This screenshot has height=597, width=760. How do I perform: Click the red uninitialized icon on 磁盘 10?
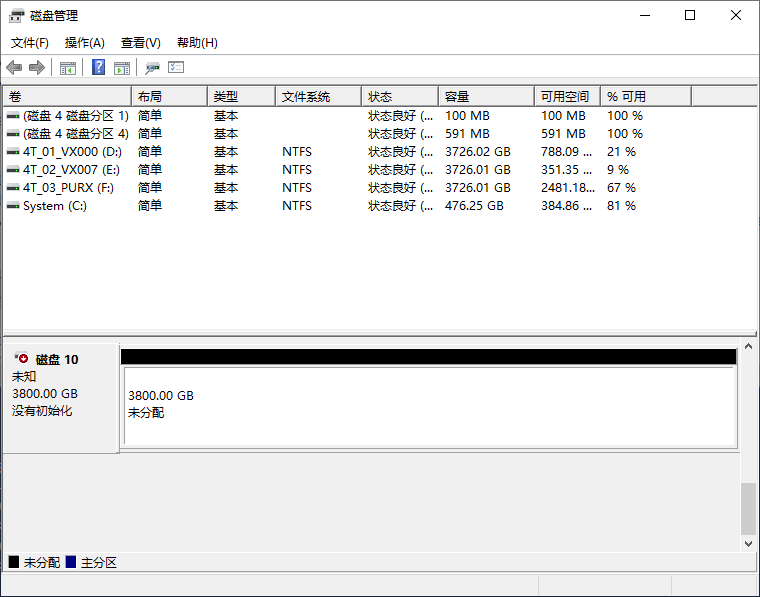click(22, 358)
